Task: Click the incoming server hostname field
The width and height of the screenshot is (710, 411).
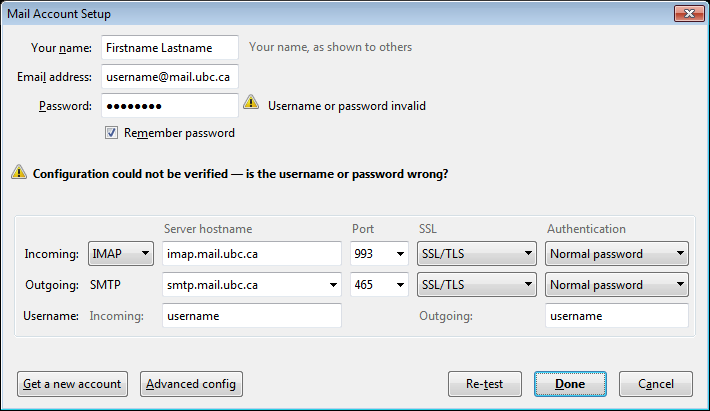Action: pyautogui.click(x=252, y=254)
